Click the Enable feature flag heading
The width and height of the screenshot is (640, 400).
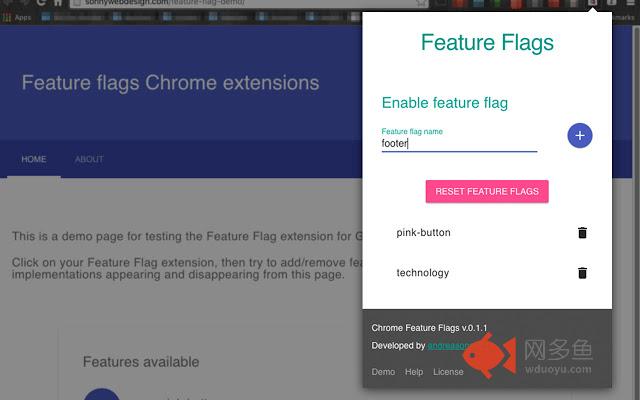click(x=444, y=103)
